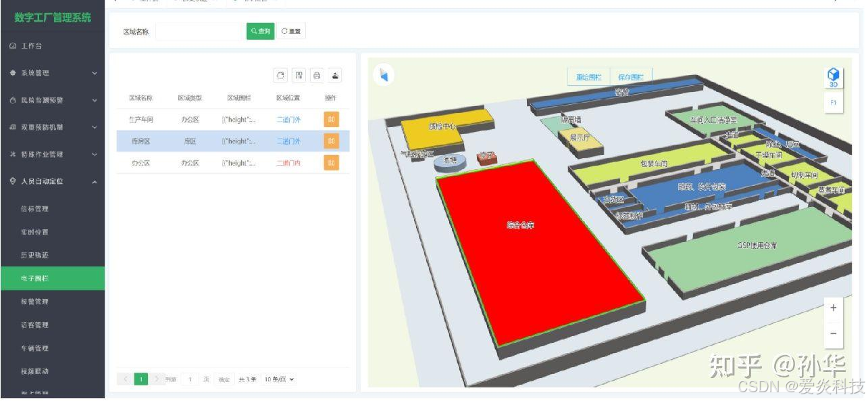Click the 保存围栏 button
The height and width of the screenshot is (401, 868).
click(x=631, y=77)
